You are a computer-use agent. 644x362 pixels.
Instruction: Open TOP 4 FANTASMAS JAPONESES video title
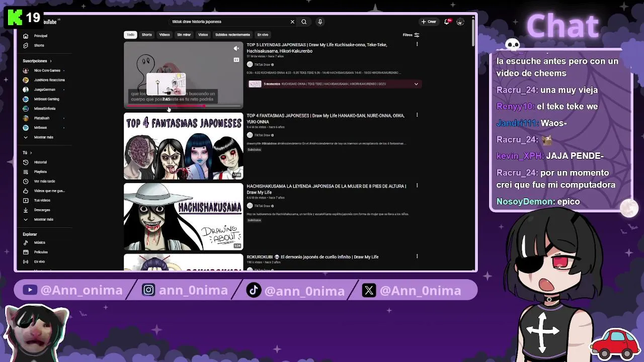326,119
